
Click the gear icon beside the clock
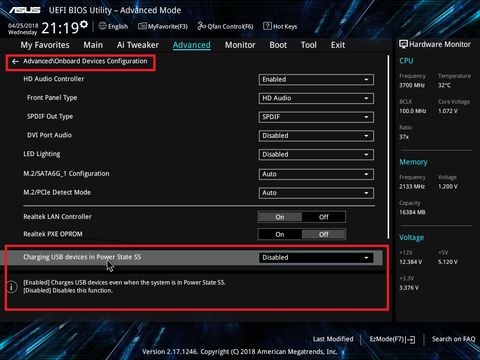pyautogui.click(x=84, y=24)
